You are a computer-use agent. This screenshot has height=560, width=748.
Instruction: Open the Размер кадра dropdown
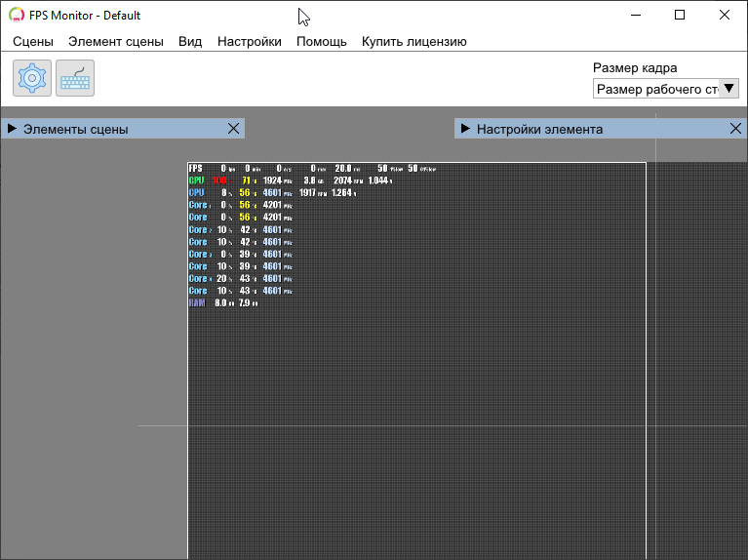coord(665,89)
